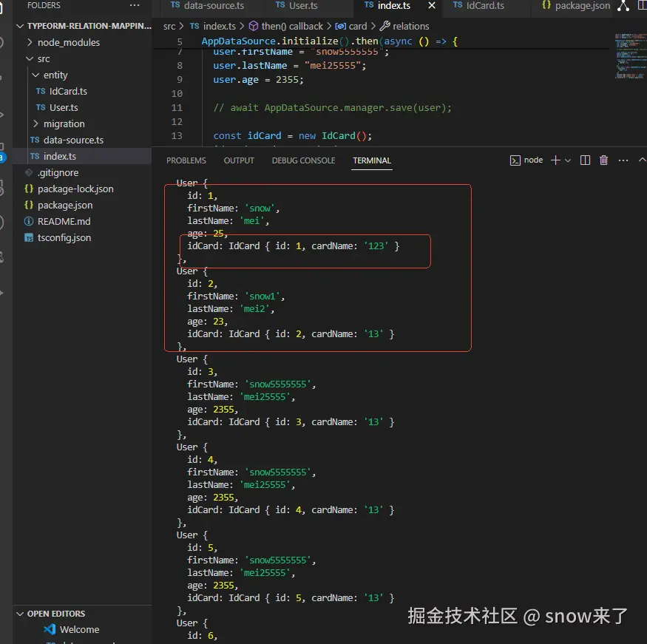Image resolution: width=647 pixels, height=644 pixels.
Task: Click the .gitignore diamond icon
Action: (x=29, y=172)
